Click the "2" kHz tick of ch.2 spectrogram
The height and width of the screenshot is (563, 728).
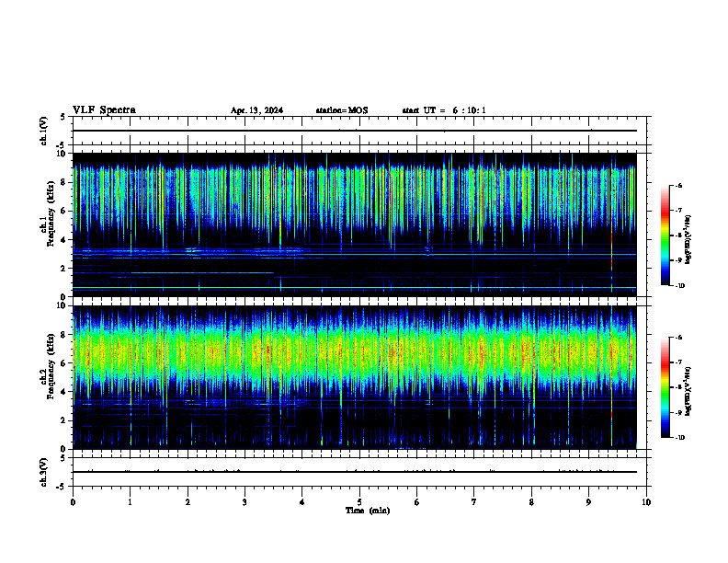coord(64,420)
